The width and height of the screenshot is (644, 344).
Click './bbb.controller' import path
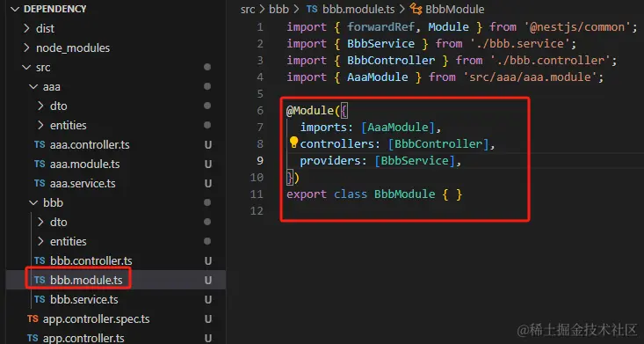[550, 61]
